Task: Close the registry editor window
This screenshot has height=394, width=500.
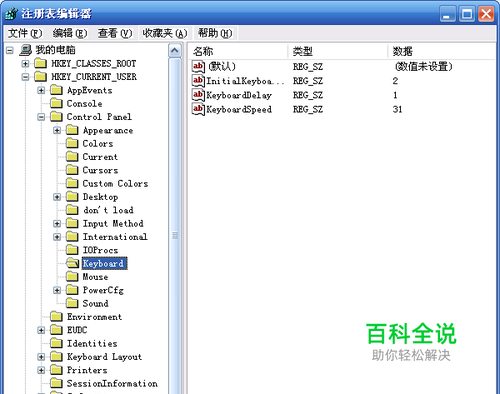Action: tap(486, 14)
